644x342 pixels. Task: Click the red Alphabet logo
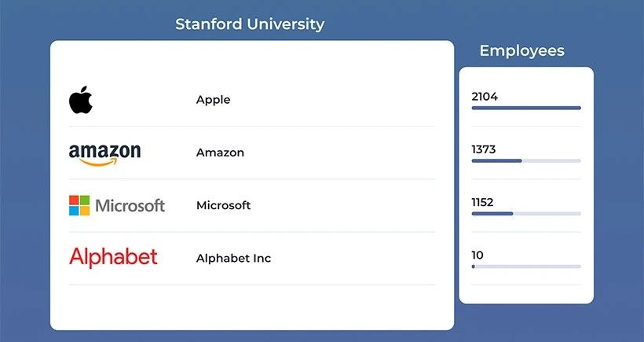click(x=113, y=257)
